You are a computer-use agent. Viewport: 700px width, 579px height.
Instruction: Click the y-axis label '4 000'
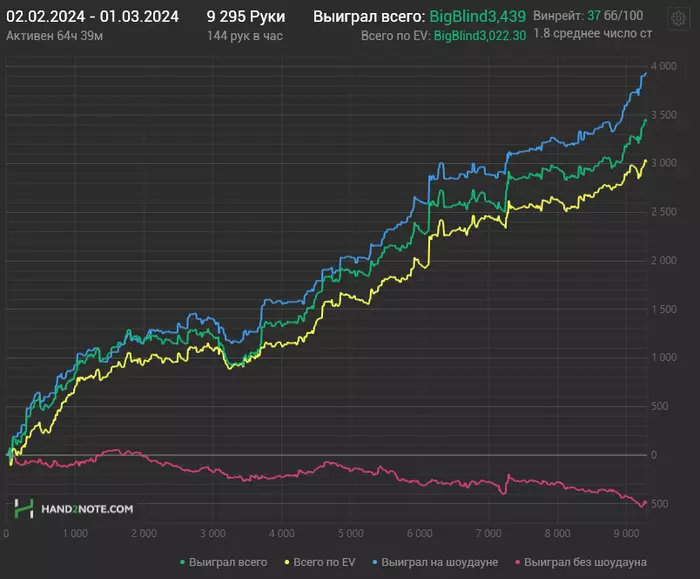click(664, 66)
